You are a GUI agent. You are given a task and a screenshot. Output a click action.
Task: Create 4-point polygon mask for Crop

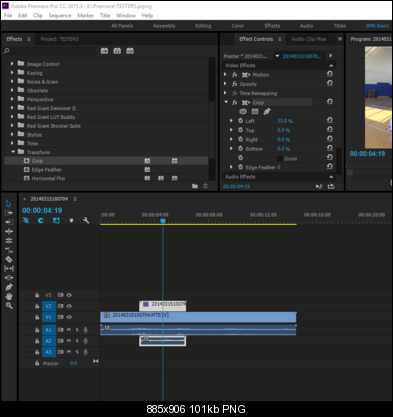(x=255, y=111)
